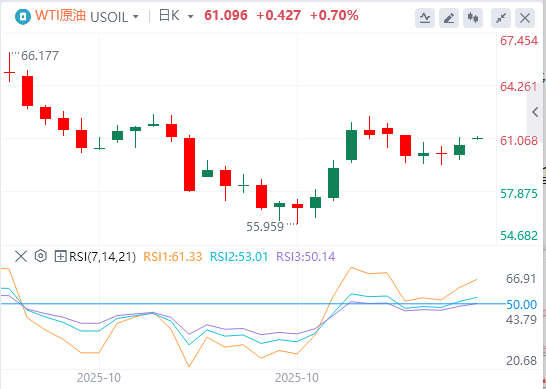Click the 55.959 low price marker
This screenshot has height=389, width=546.
pos(265,227)
